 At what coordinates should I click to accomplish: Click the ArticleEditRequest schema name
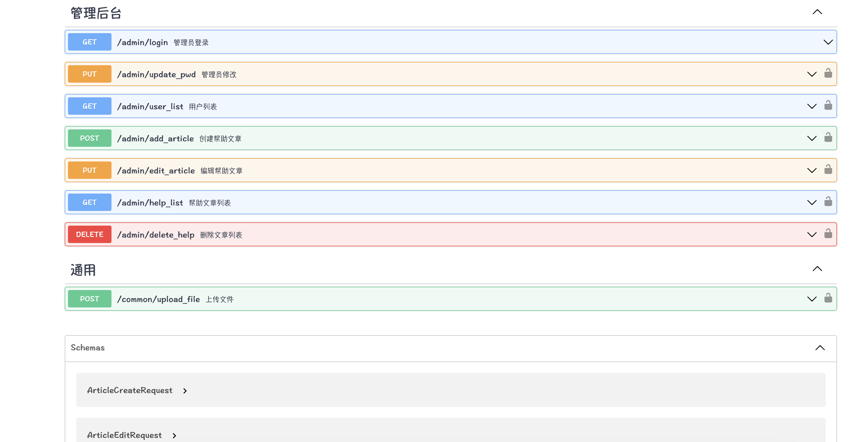(124, 435)
